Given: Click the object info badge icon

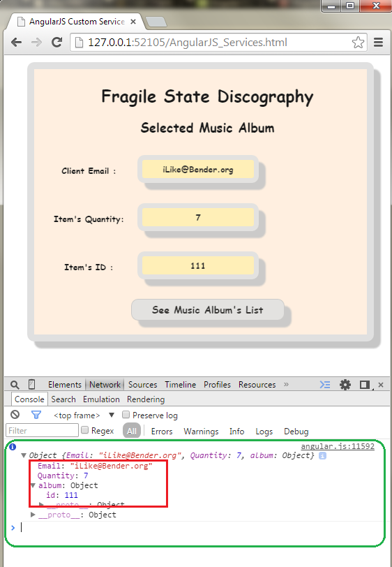Looking at the screenshot, I should (x=323, y=455).
